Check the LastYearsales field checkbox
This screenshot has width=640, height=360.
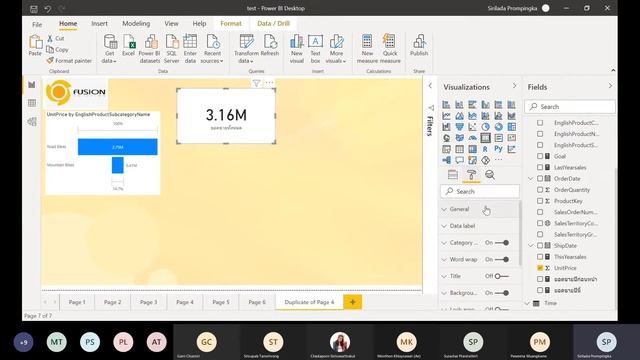[x=540, y=167]
